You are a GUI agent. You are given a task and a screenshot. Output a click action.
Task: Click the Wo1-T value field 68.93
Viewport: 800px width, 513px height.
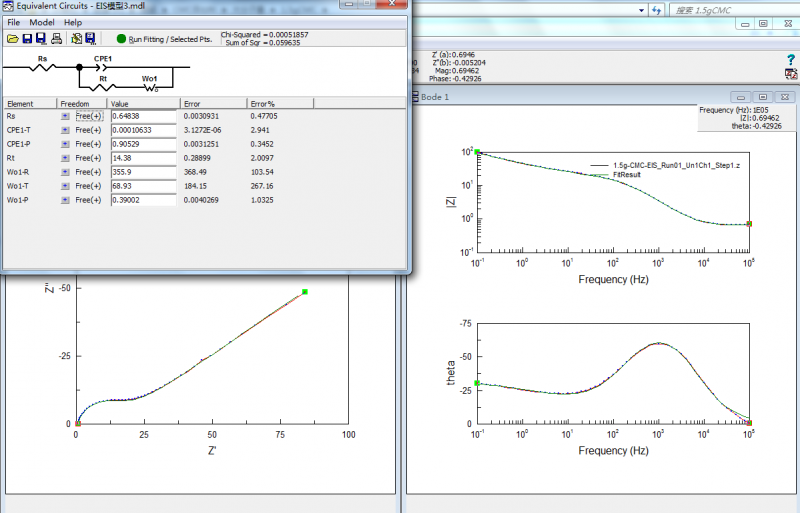pyautogui.click(x=143, y=186)
